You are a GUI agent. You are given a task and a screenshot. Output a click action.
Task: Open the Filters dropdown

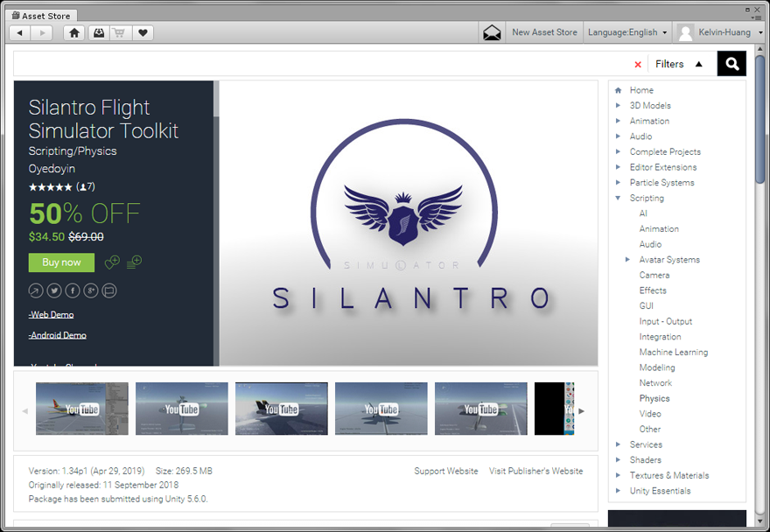679,64
